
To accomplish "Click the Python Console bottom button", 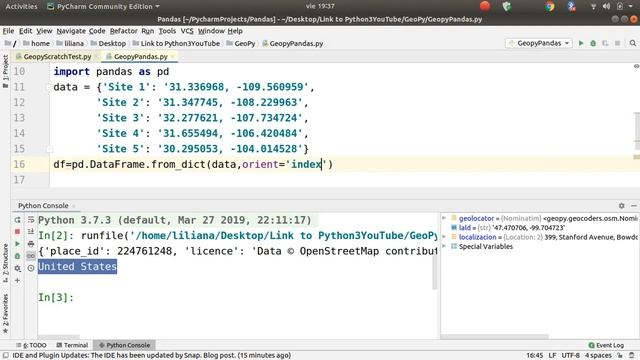I will tap(124, 345).
